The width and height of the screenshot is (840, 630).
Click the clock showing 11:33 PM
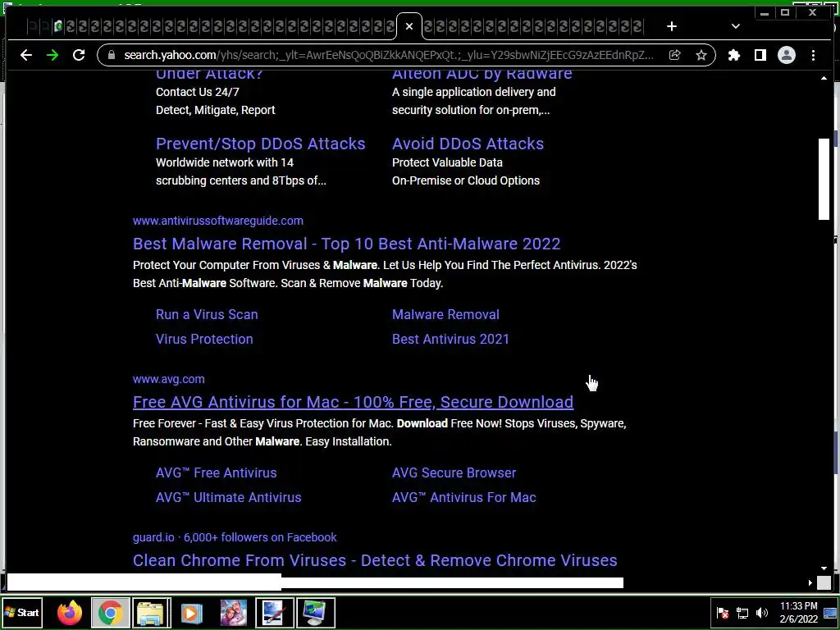click(x=799, y=612)
